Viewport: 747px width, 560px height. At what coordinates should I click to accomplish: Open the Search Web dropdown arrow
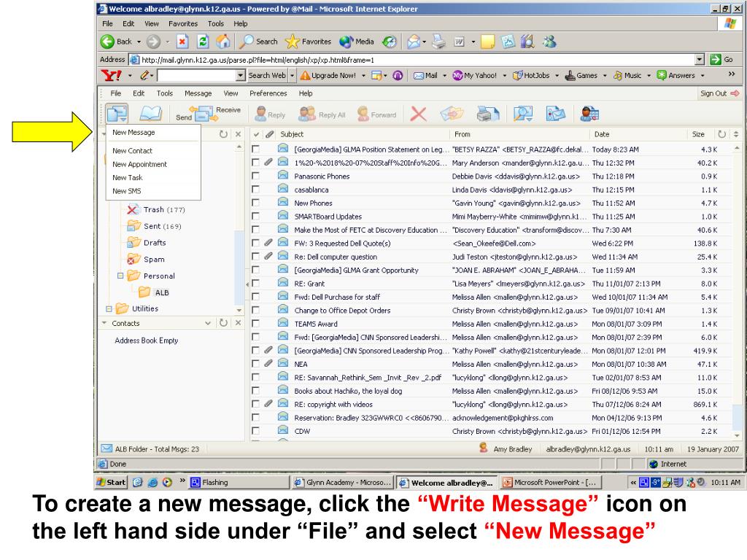[292, 75]
